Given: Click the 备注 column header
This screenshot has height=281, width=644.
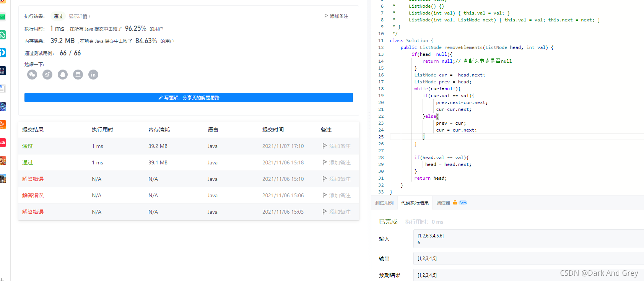Looking at the screenshot, I should [326, 130].
